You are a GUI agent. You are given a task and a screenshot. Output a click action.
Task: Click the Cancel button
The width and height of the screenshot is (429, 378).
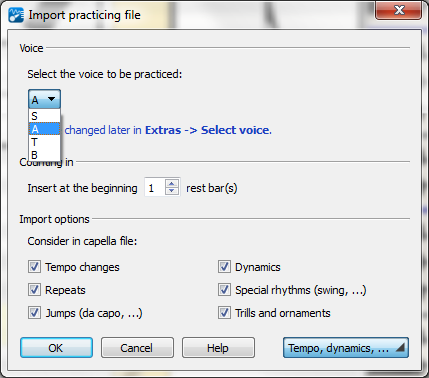pyautogui.click(x=137, y=348)
